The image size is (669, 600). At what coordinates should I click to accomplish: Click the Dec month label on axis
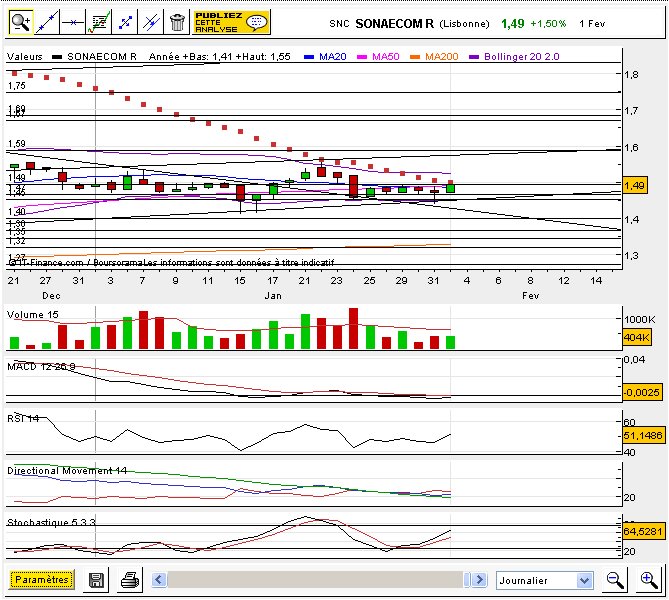(x=51, y=296)
